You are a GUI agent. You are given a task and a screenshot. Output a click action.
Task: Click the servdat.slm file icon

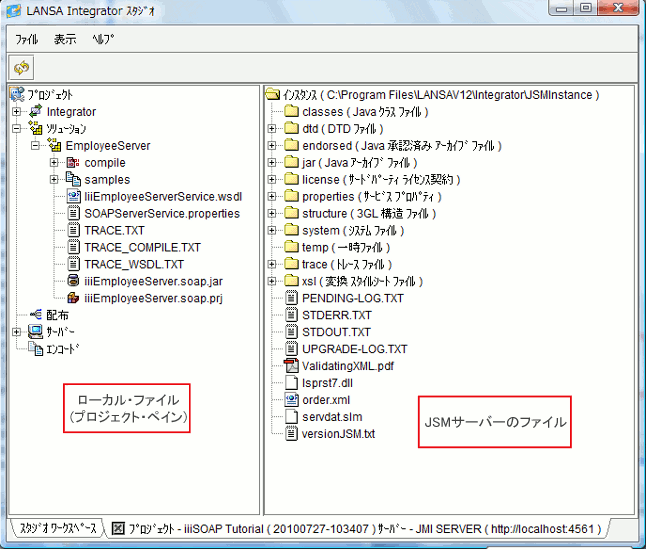click(291, 416)
